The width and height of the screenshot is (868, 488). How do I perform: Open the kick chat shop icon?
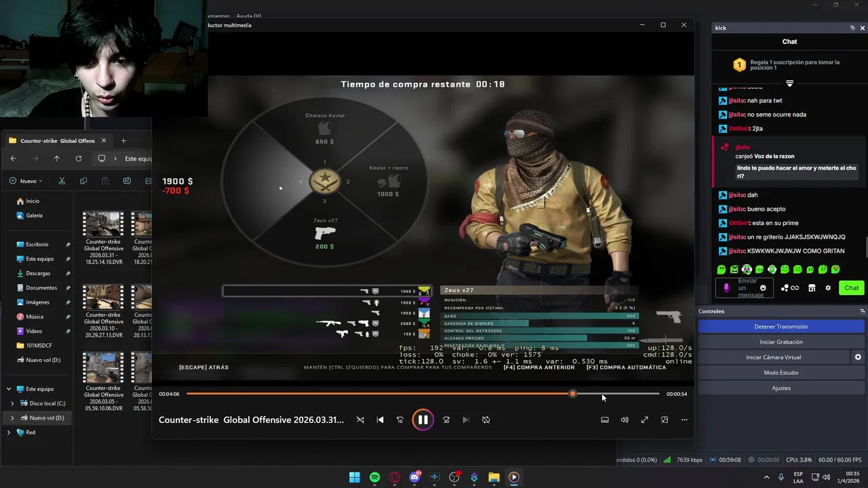[x=812, y=288]
